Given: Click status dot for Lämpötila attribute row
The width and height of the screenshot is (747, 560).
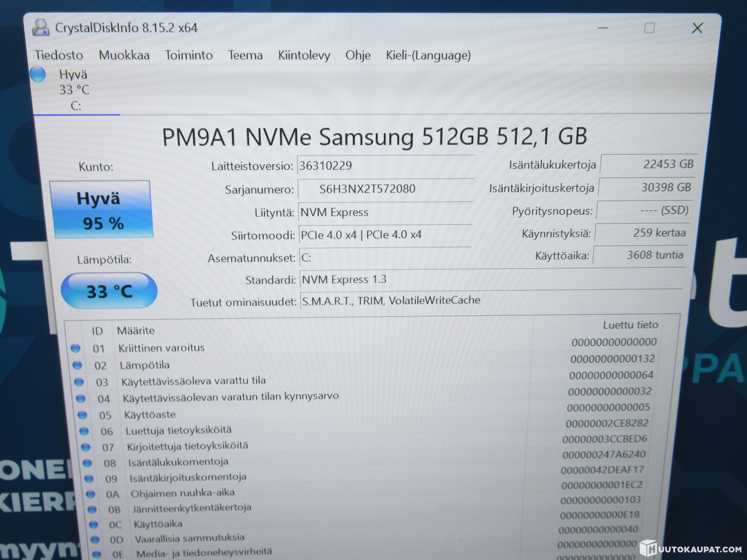Looking at the screenshot, I should [x=77, y=365].
